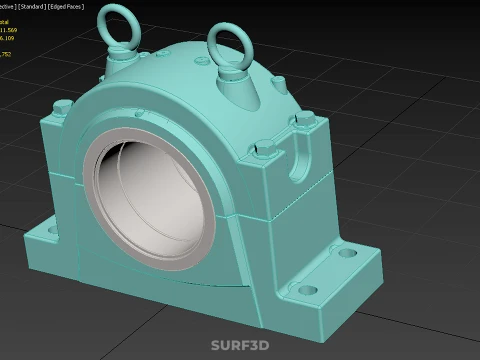
Task: Open the [Edged Faces] viewport display menu
Action: 66,7
